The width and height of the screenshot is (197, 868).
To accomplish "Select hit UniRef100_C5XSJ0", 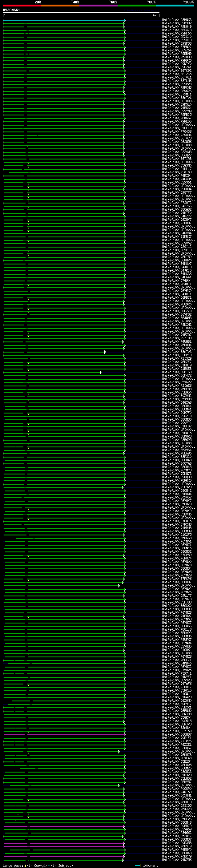I will pos(177,37).
